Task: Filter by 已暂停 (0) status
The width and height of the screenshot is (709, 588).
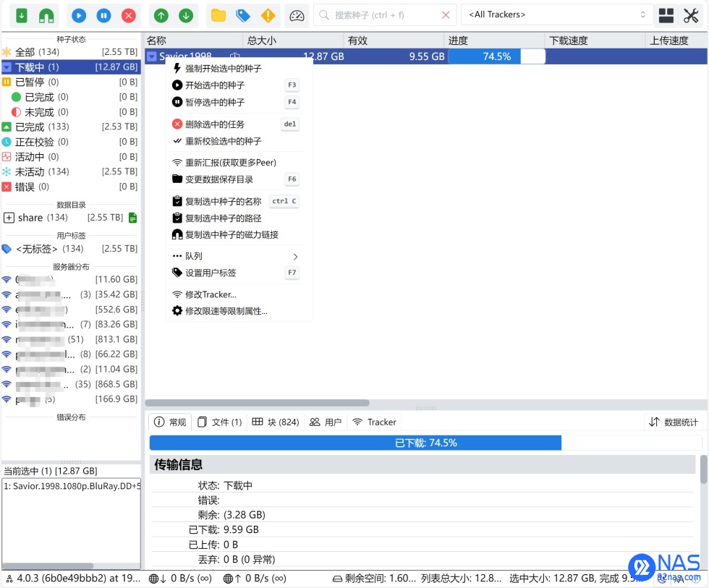Action: [x=70, y=82]
